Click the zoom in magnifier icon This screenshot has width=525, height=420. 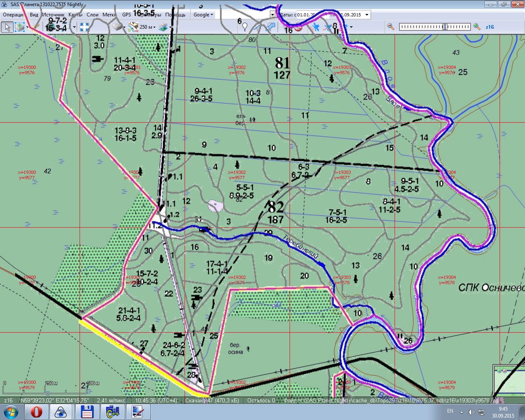point(477,27)
